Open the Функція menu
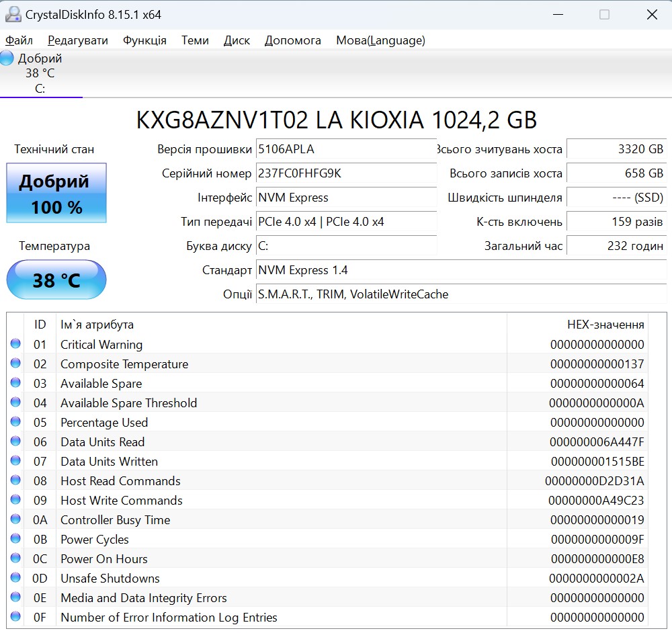The image size is (672, 633). pos(144,40)
